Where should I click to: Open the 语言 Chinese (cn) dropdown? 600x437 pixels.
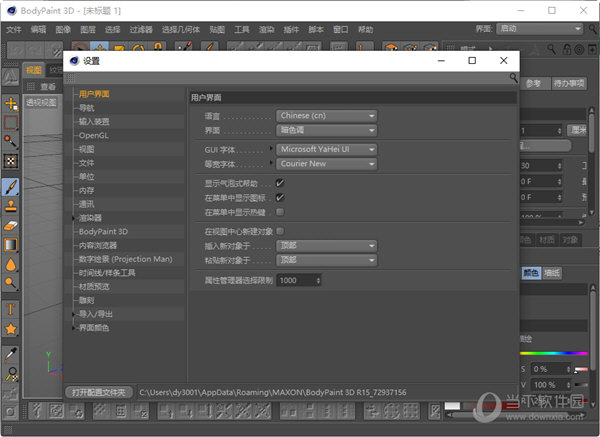(x=326, y=116)
